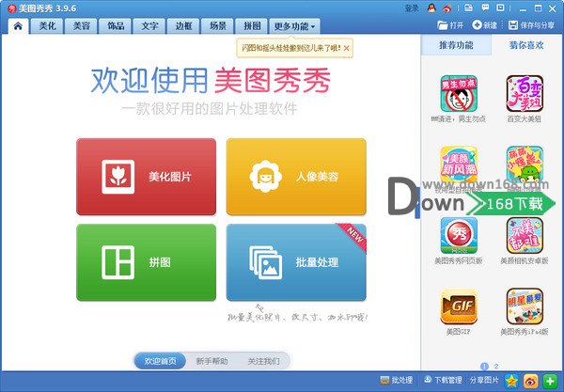Open the 美化 tab
Screen dimensions: 564x392
click(48, 26)
